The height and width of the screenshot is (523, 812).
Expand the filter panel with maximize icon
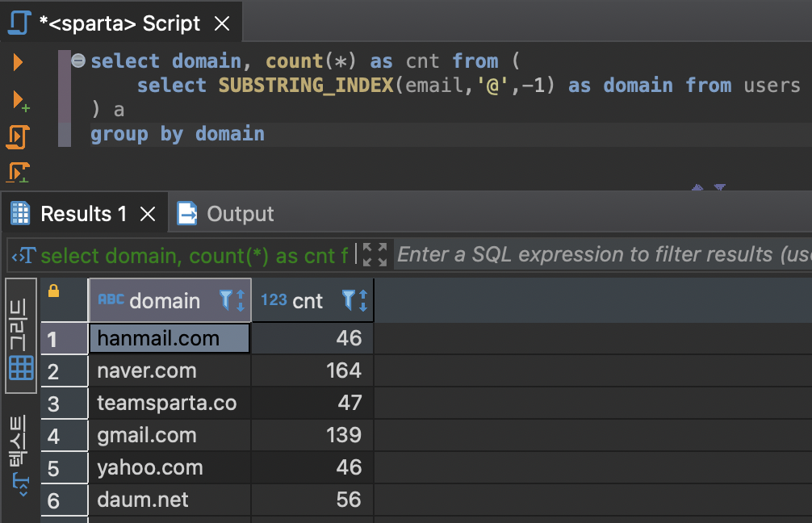click(x=375, y=255)
